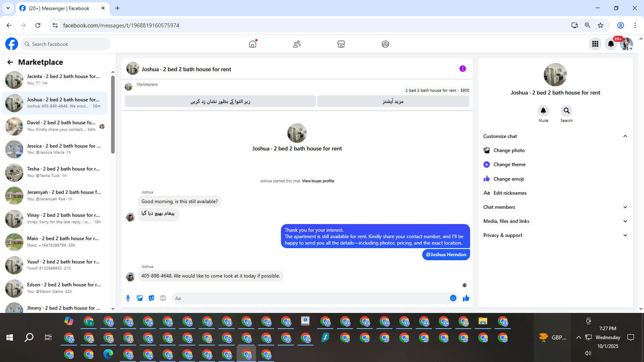Screen dimensions: 644x362
Task: Open Windows taskbar search
Action: pos(29,337)
